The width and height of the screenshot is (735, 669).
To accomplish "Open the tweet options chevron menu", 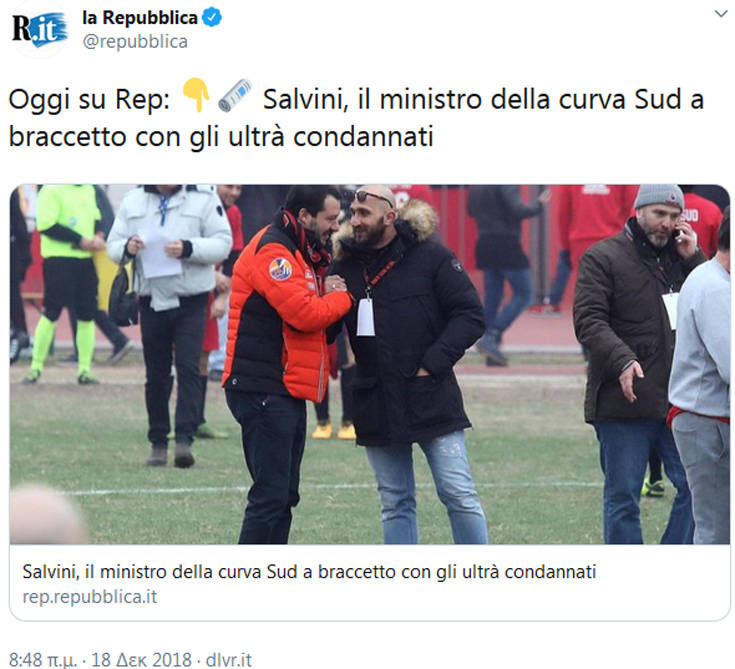I will [x=720, y=14].
